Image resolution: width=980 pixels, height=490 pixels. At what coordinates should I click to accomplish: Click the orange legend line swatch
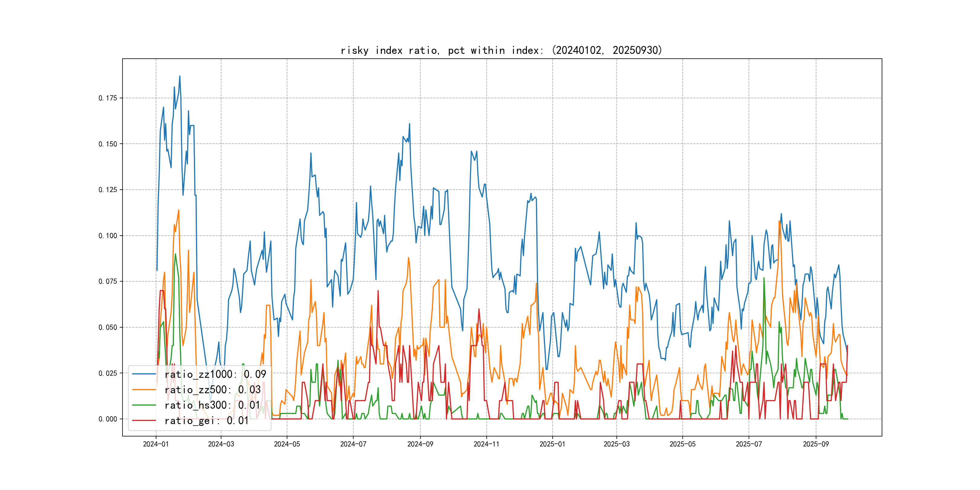[144, 390]
